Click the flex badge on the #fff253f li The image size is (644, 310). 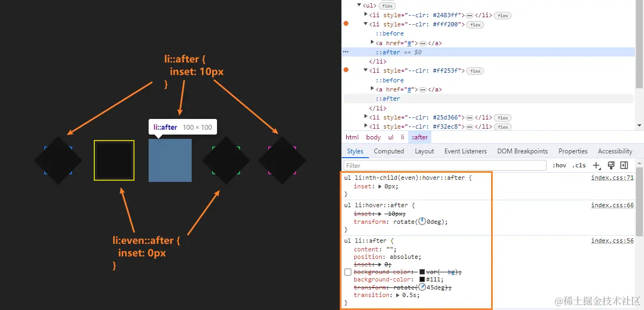tap(474, 71)
